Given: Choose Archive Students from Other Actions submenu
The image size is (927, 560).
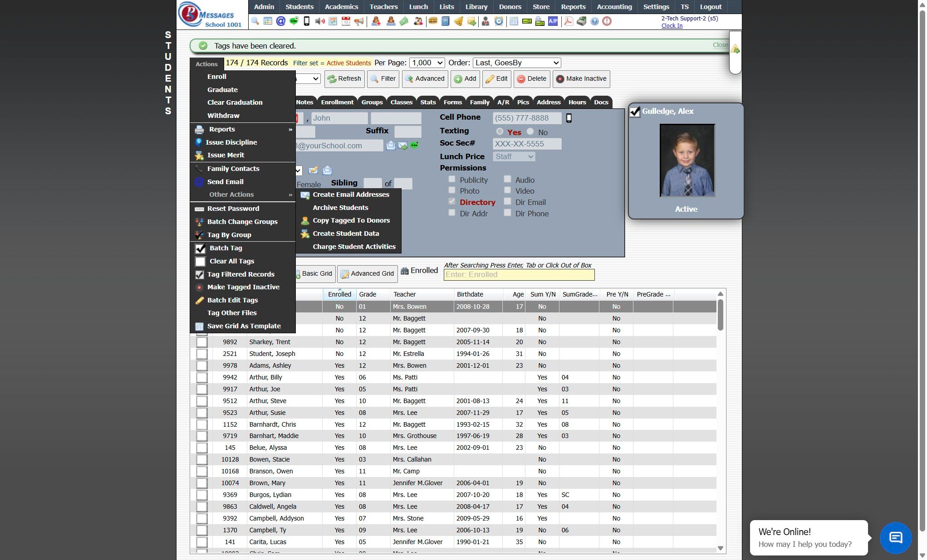Looking at the screenshot, I should click(x=340, y=207).
